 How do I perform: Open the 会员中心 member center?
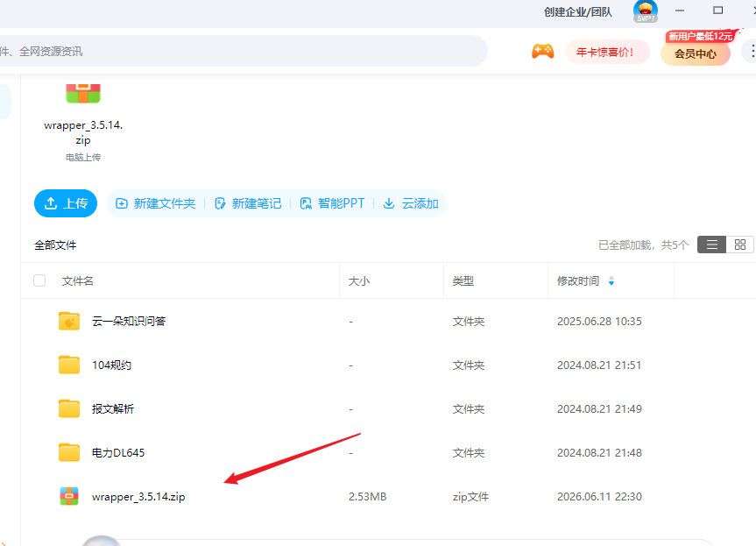[x=696, y=53]
